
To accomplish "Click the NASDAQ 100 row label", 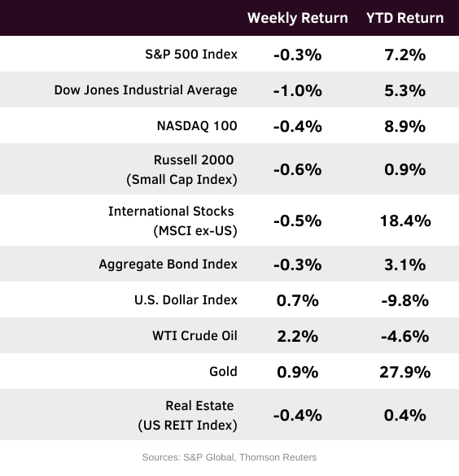I will tap(197, 126).
